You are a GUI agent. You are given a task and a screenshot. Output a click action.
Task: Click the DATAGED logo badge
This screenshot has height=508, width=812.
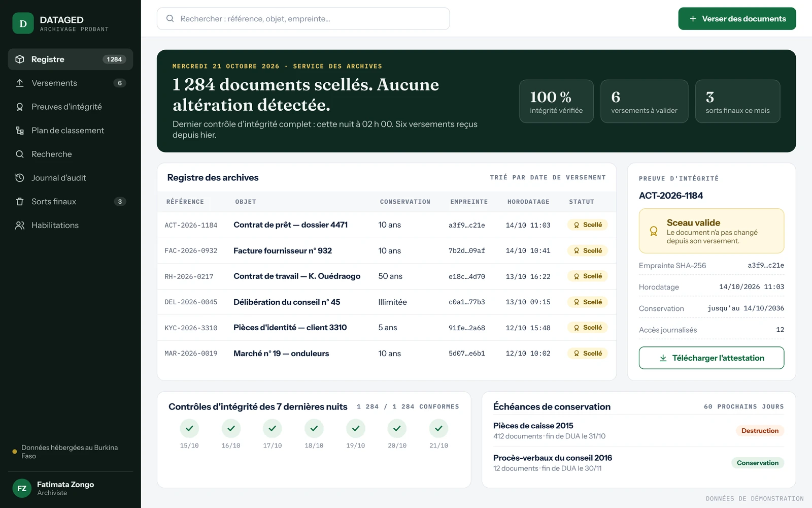[x=23, y=23]
